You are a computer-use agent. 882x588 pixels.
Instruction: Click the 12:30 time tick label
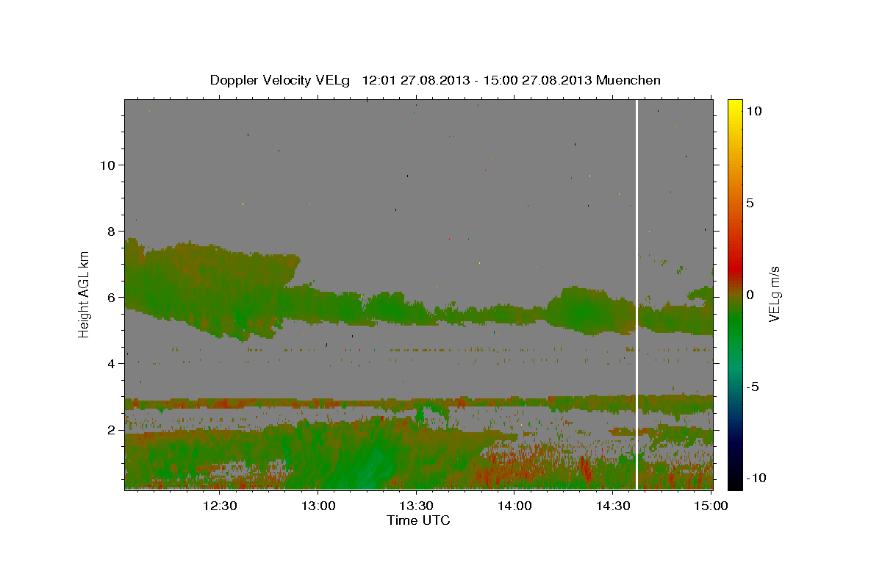[219, 506]
